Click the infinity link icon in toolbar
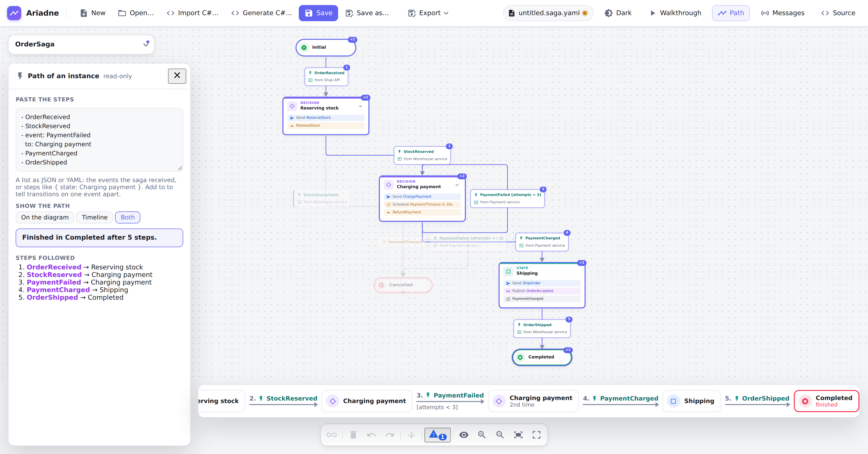The width and height of the screenshot is (868, 454). coord(332,435)
